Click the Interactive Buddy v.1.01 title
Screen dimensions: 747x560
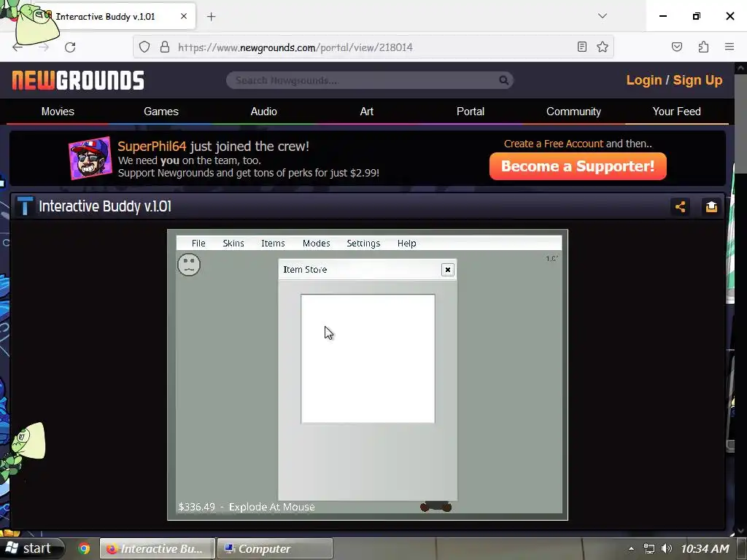(105, 206)
